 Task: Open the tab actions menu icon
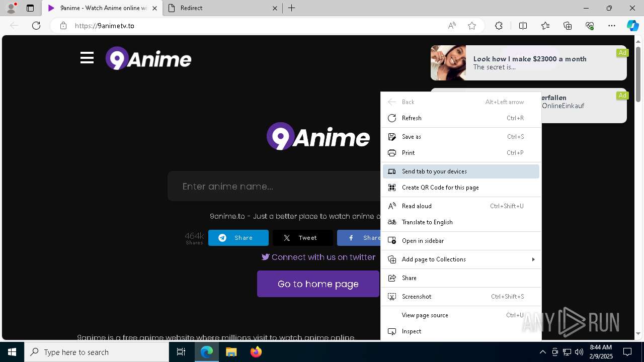point(30,8)
